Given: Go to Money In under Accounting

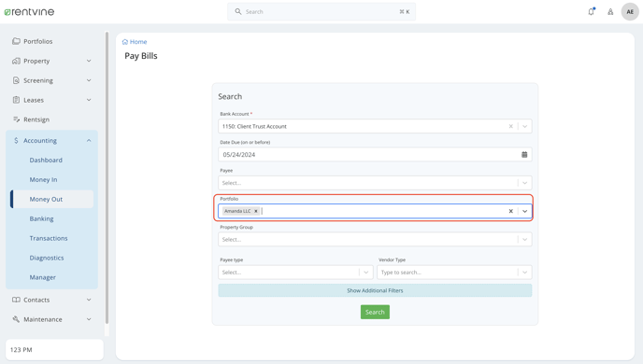Looking at the screenshot, I should (x=43, y=180).
